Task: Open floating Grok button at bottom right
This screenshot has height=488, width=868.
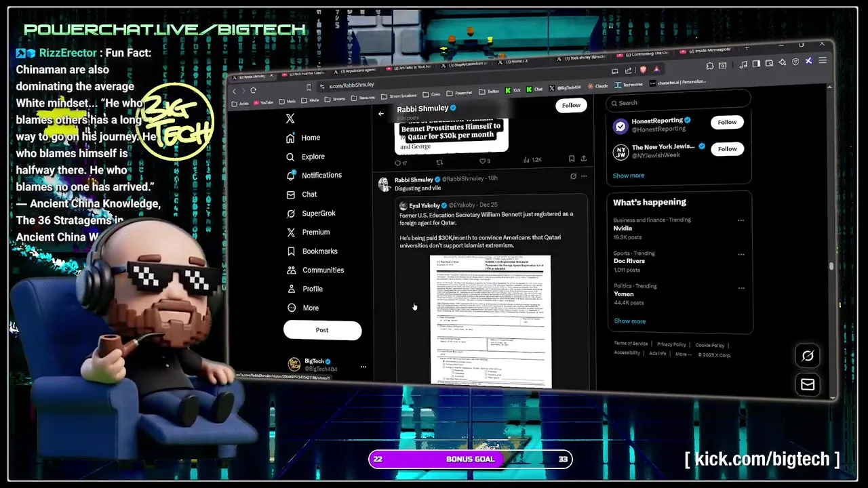Action: (x=808, y=356)
